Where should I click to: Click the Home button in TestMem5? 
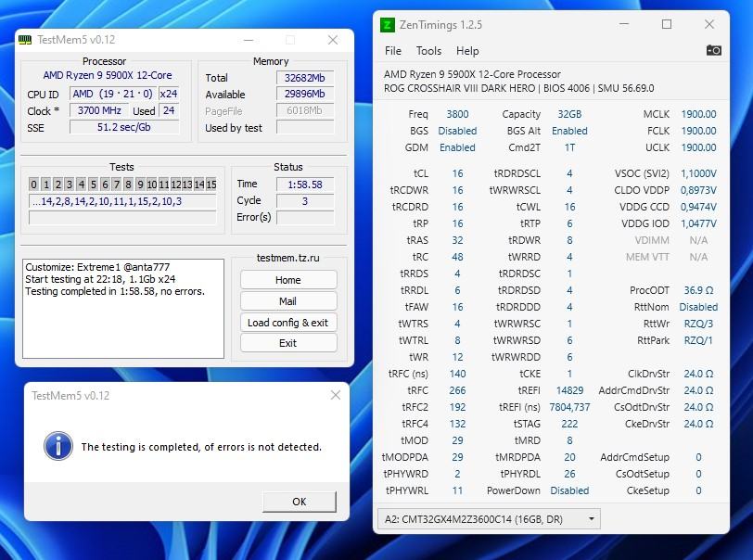coord(288,280)
